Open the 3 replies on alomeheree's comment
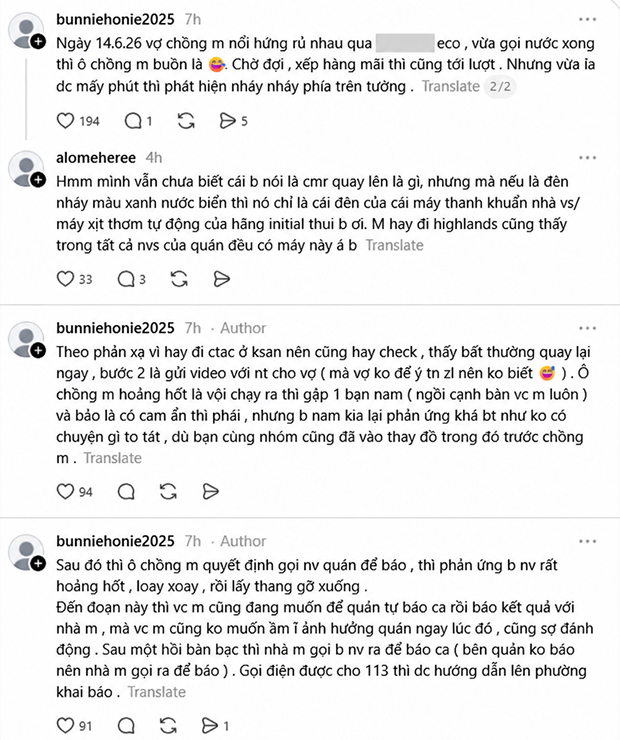The image size is (620, 740). [126, 279]
